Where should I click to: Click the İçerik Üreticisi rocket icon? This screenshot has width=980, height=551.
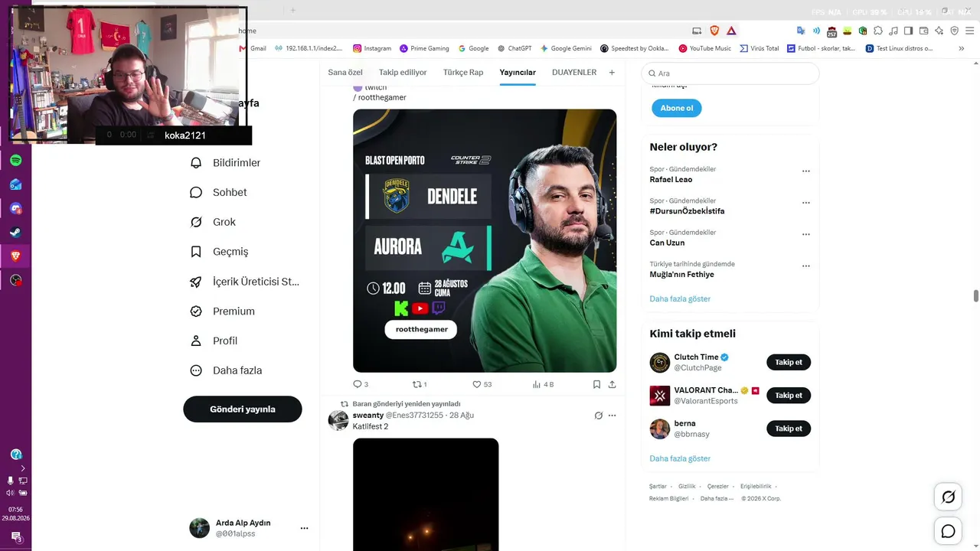click(x=196, y=282)
